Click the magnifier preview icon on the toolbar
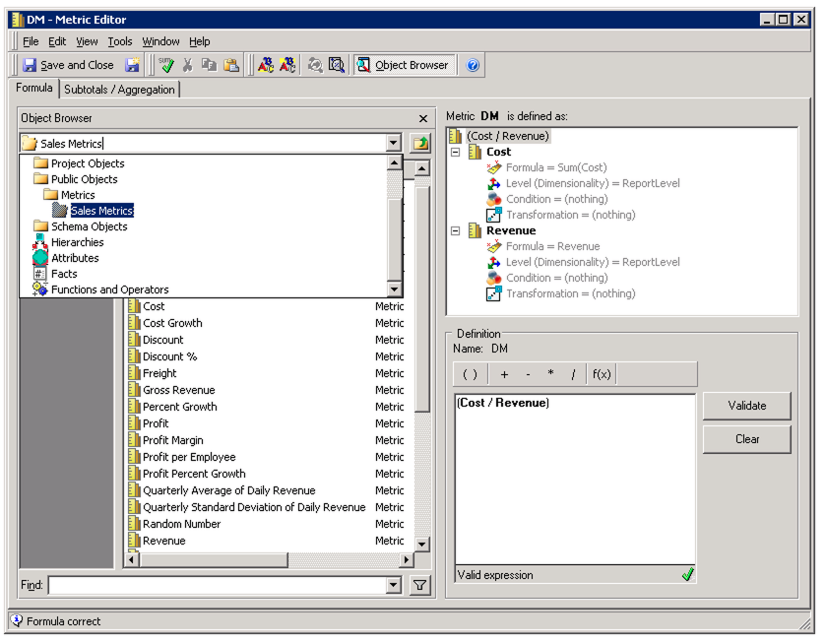This screenshot has width=826, height=644. click(335, 65)
